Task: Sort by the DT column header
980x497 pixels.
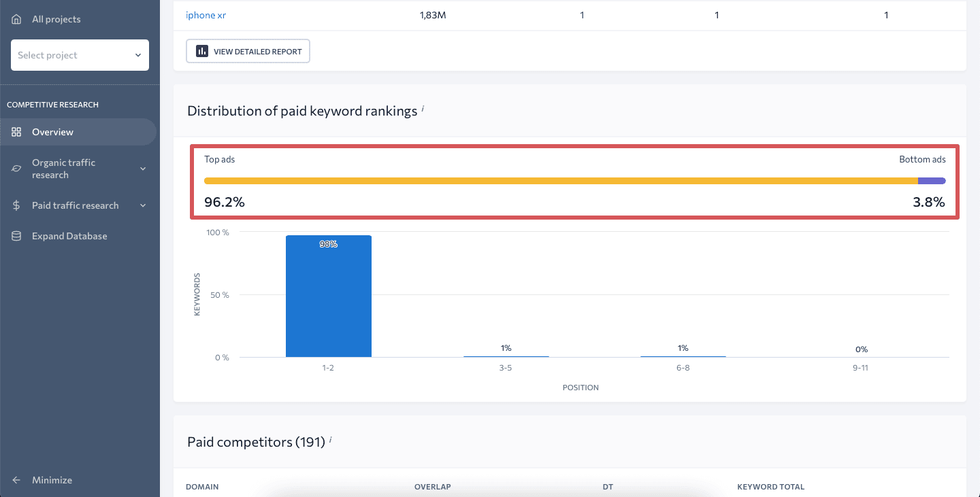Action: click(x=608, y=487)
